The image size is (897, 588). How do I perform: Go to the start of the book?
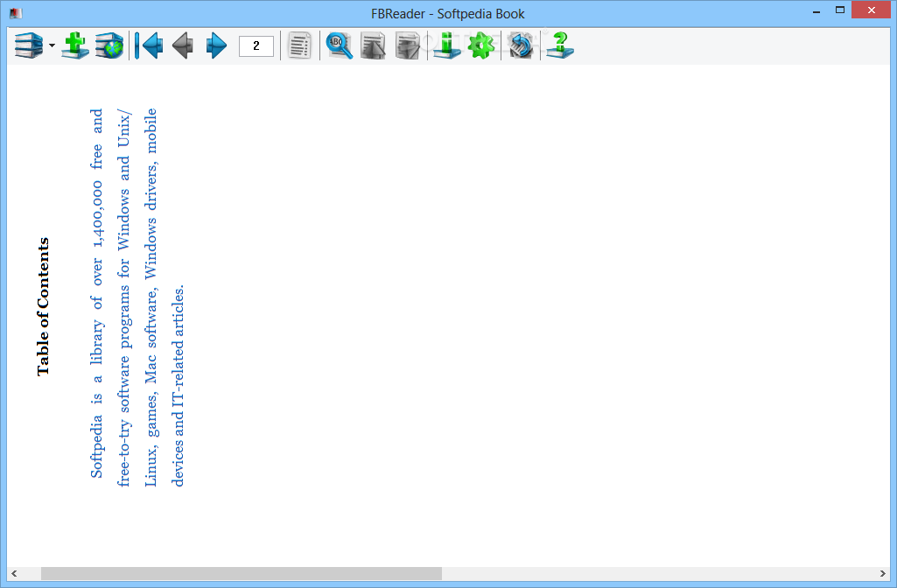[x=149, y=45]
